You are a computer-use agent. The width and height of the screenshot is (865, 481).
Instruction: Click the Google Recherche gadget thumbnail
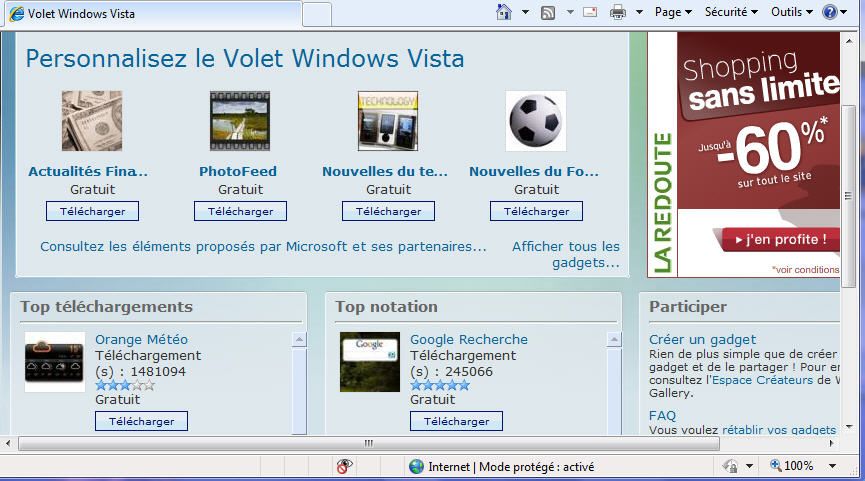coord(370,362)
